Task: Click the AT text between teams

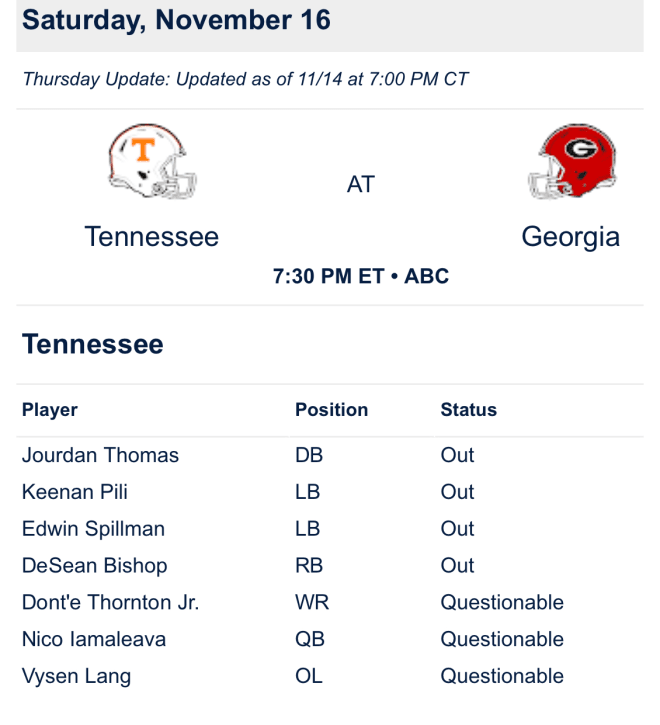Action: 361,184
